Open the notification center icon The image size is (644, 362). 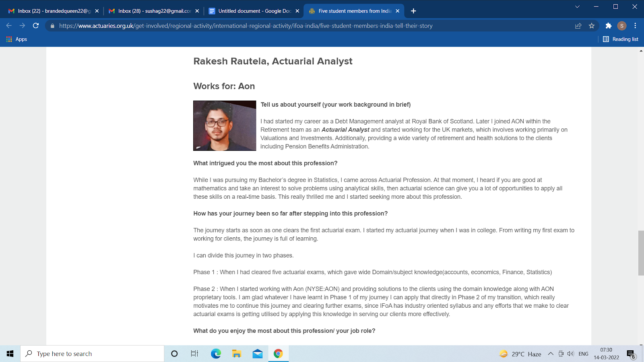click(x=631, y=354)
